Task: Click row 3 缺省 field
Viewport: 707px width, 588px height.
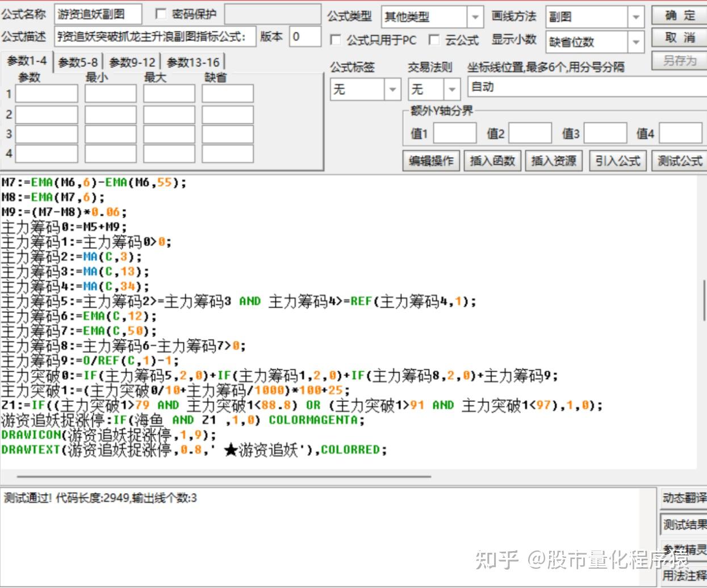Action: tap(228, 134)
